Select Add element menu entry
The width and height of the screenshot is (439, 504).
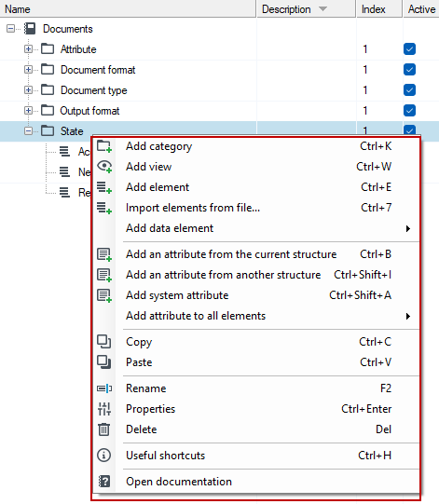coord(256,187)
